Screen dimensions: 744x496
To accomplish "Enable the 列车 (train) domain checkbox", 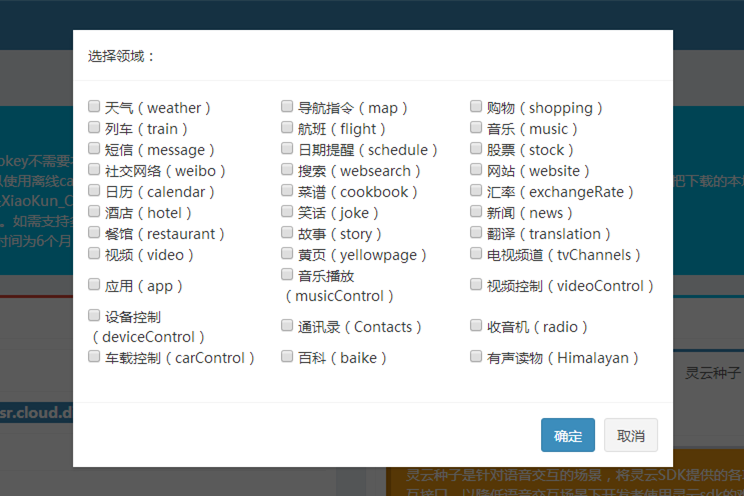I will pyautogui.click(x=94, y=127).
